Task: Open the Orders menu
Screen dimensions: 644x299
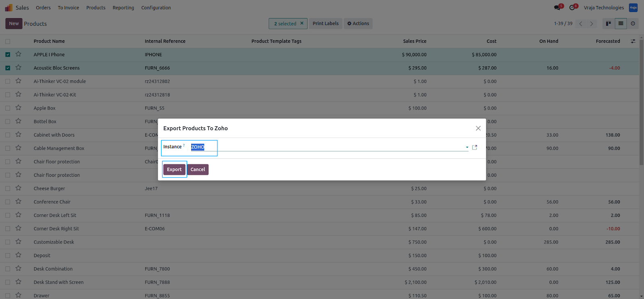Action: coord(43,8)
